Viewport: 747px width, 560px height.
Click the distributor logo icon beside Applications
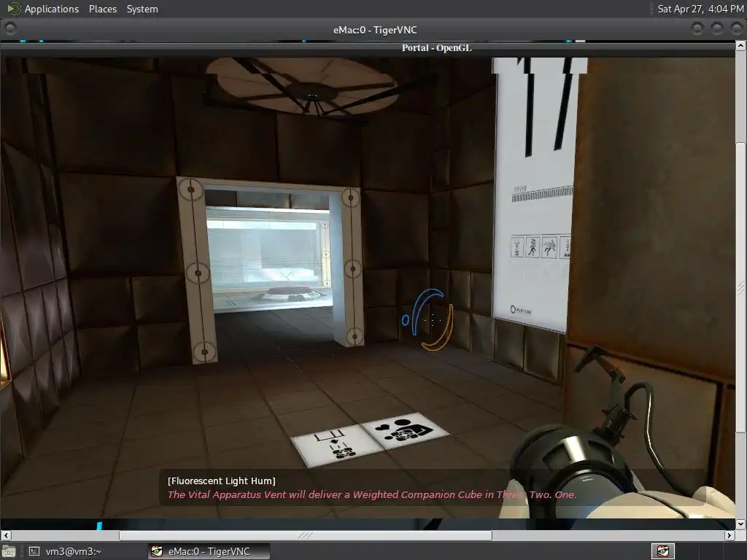[13, 9]
